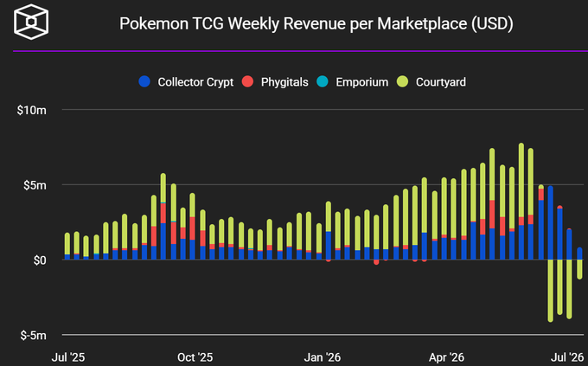Click the chart title 'Pokemon TCG Weekly Revenue per Marketplace (USD)'

316,23
